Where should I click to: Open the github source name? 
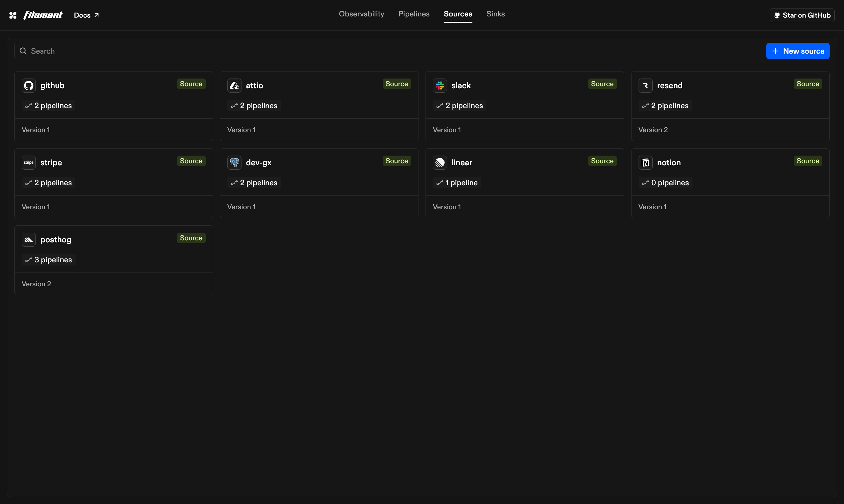pos(52,86)
